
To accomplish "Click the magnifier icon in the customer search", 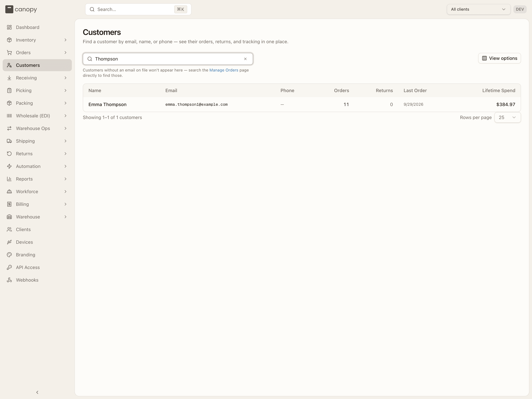I will pos(90,59).
